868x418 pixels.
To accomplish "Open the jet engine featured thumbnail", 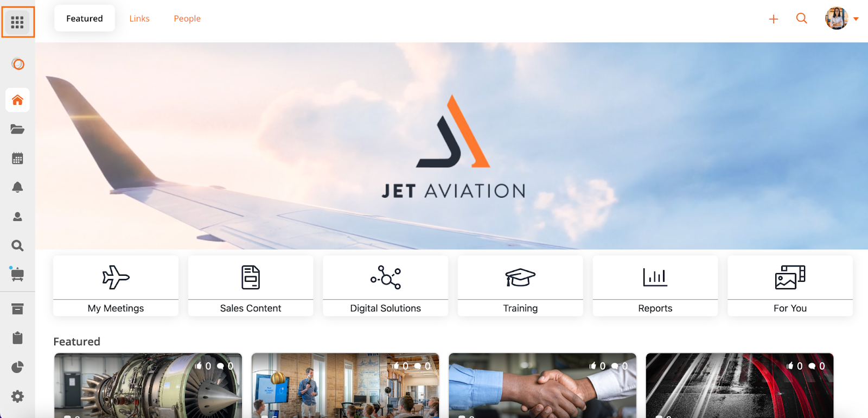I will (148, 385).
